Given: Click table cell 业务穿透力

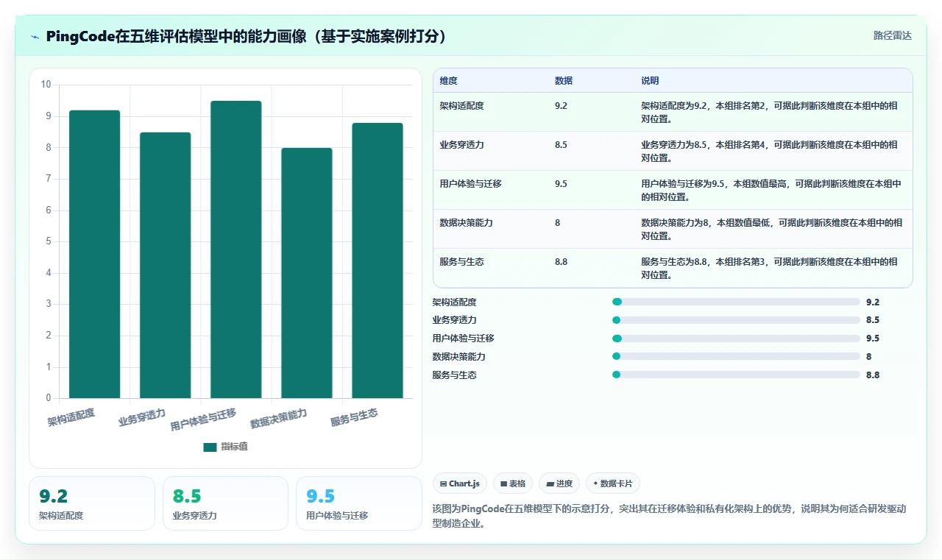Looking at the screenshot, I should pos(462,145).
